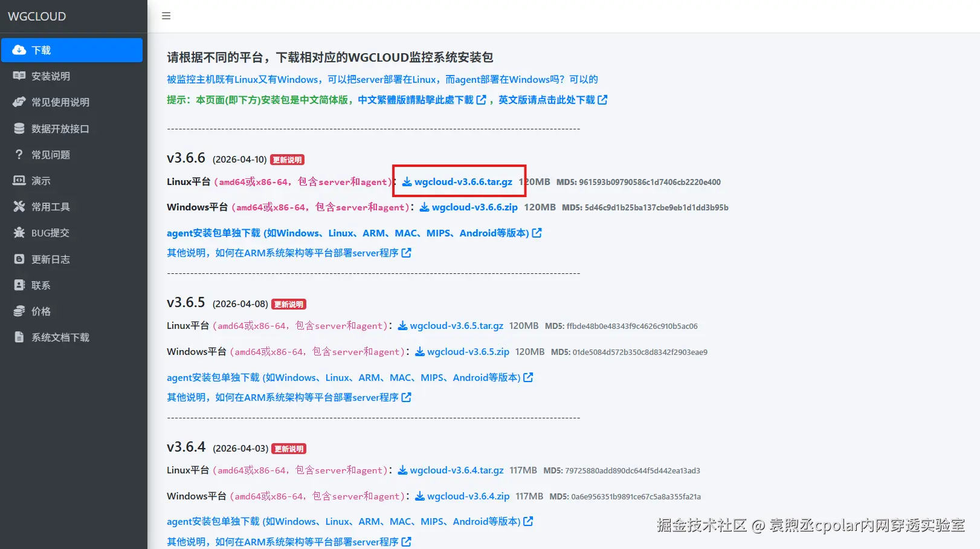Click the contact card icon beside 联系
This screenshot has width=980, height=549.
(x=19, y=285)
